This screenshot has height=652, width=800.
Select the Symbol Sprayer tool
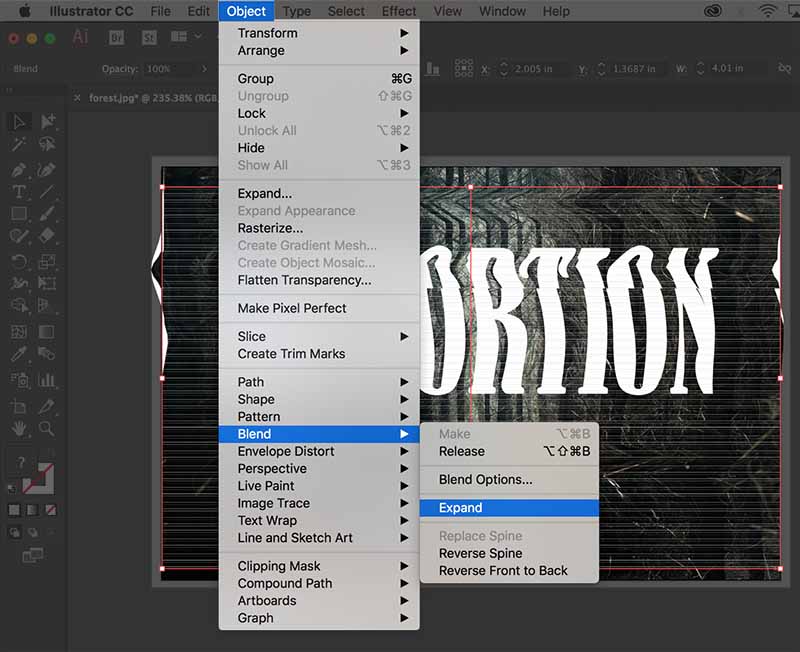point(19,380)
